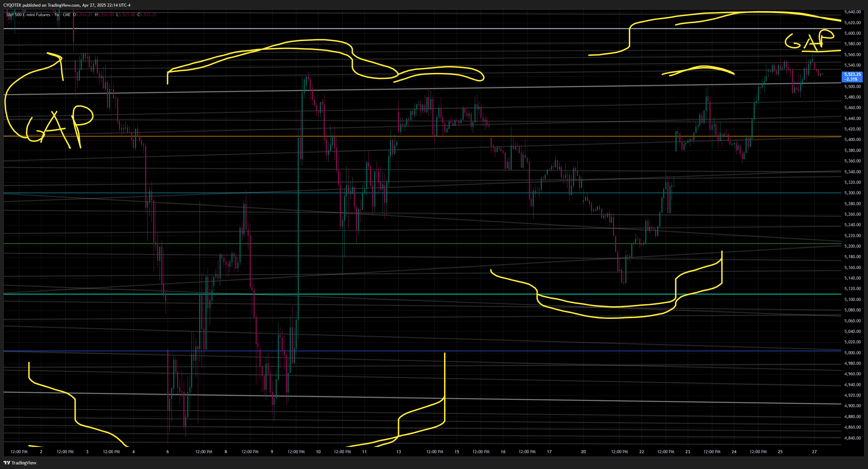Screen dimensions: 868x469
Task: Click date label 22 on the time axis
Action: click(x=641, y=452)
